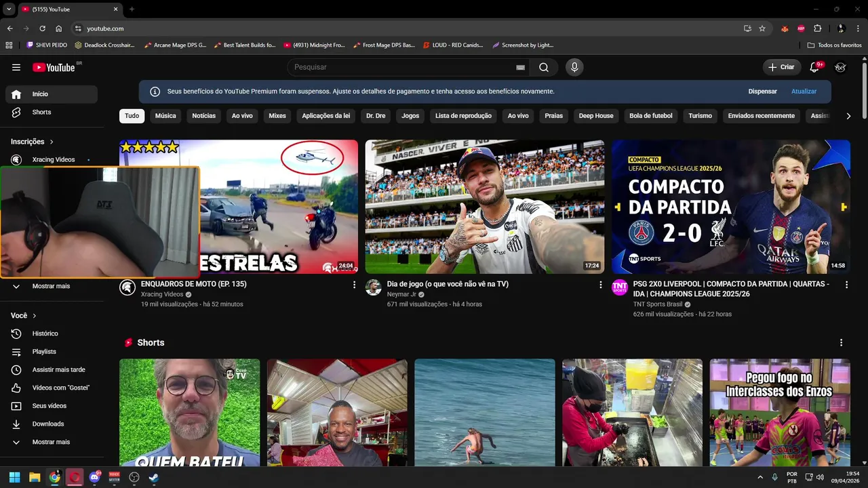This screenshot has height=488, width=868.
Task: Open the YouTube hamburger guide menu
Action: [16, 67]
